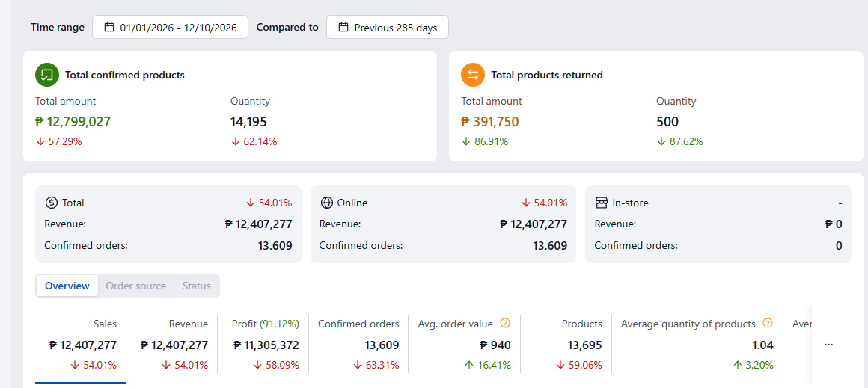Click the dollar icon beside Total
The image size is (868, 388).
[x=51, y=203]
